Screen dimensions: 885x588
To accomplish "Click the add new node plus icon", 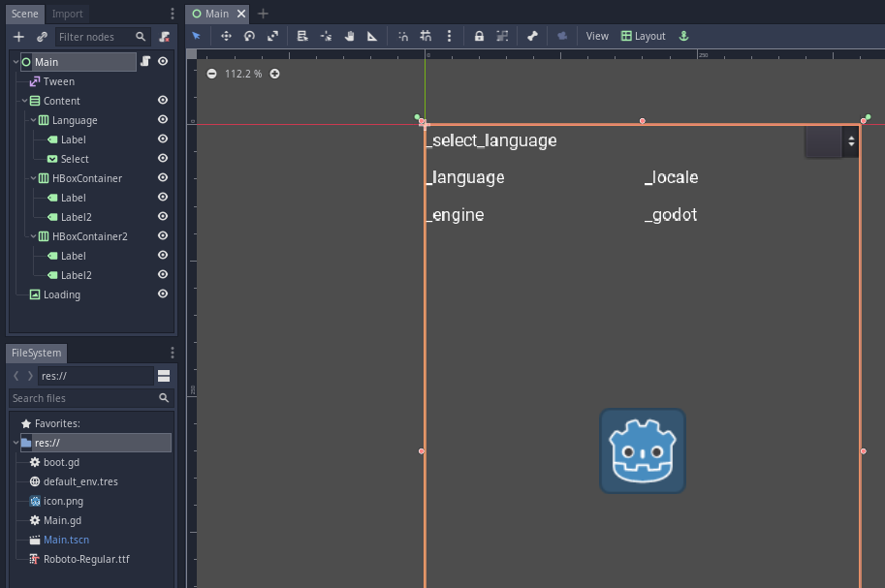I will pyautogui.click(x=18, y=37).
